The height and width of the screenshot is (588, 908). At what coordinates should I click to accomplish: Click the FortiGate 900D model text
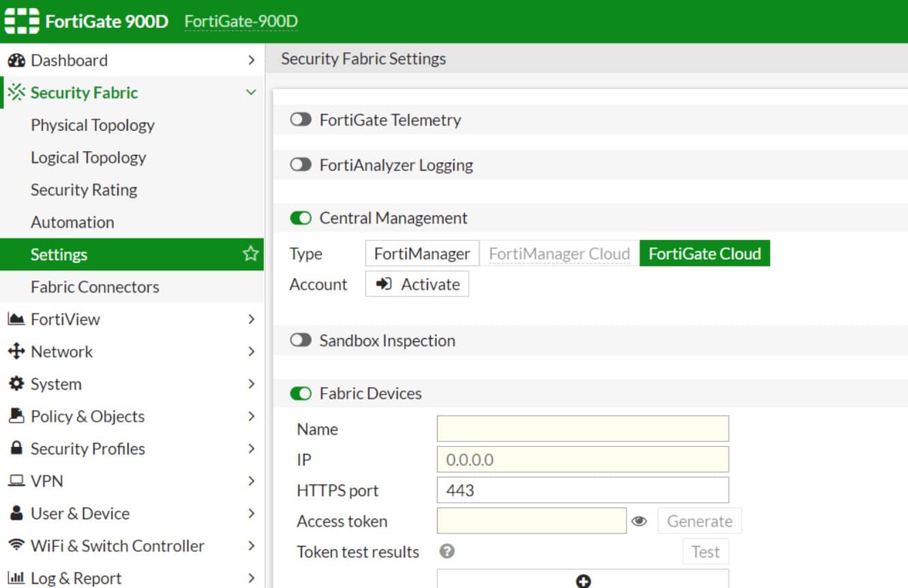point(107,21)
